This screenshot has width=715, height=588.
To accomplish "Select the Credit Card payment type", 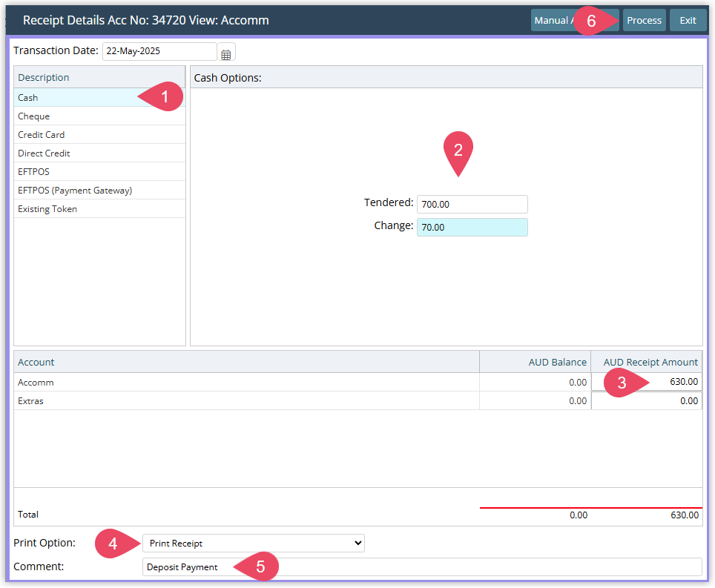I will (x=99, y=135).
